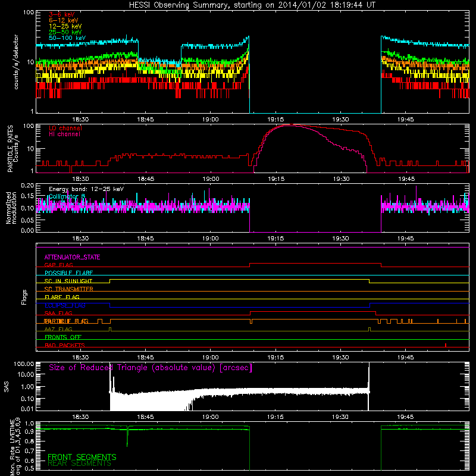Click the 12-25 keV legend entry in top plot

pos(65,26)
